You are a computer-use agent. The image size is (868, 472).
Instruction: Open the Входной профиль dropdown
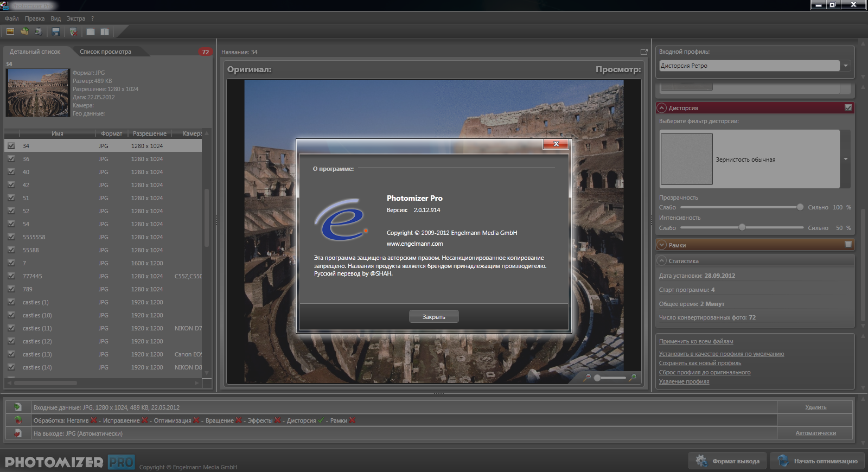coord(845,66)
